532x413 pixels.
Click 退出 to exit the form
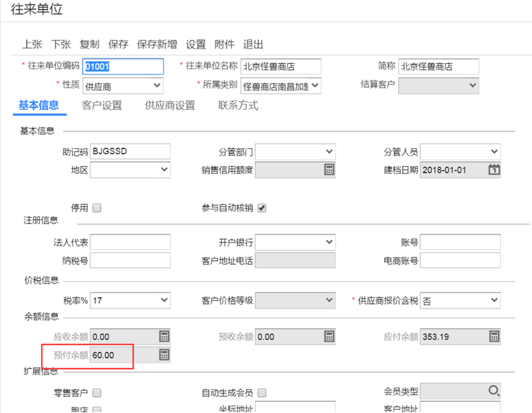point(253,44)
